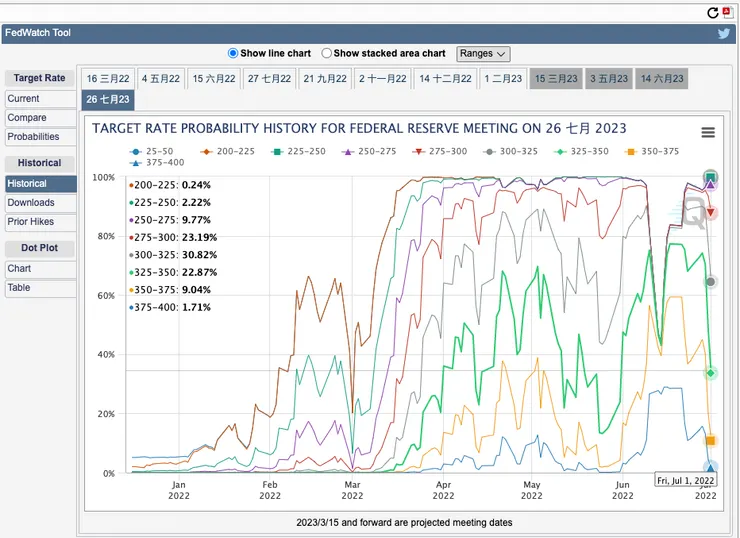Viewport: 740px width, 538px height.
Task: Switch to the 15 六月22 meeting tab
Action: pos(214,79)
